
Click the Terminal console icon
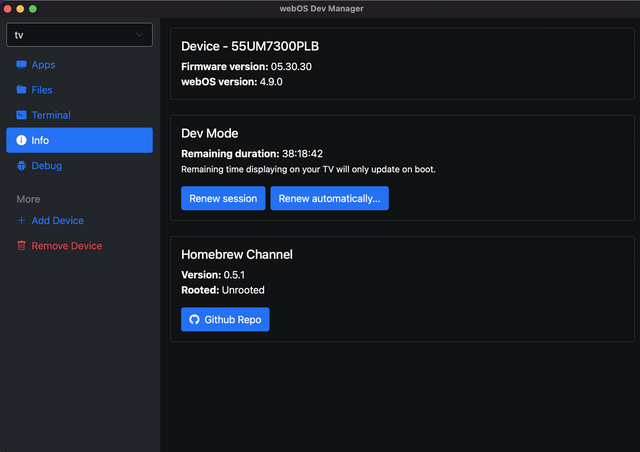21,115
